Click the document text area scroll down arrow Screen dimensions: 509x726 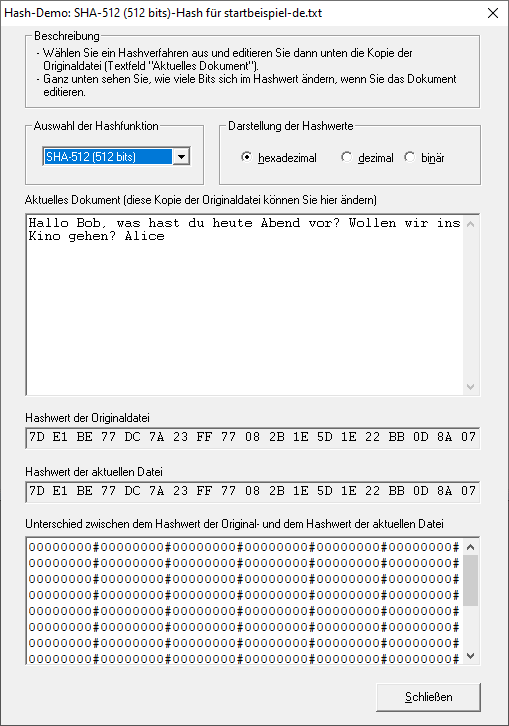(x=471, y=387)
